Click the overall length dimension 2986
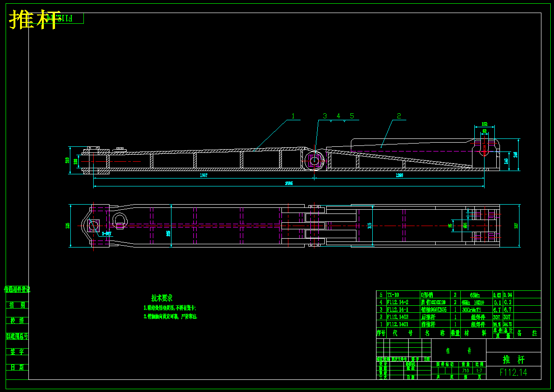The width and height of the screenshot is (554, 392). (289, 184)
